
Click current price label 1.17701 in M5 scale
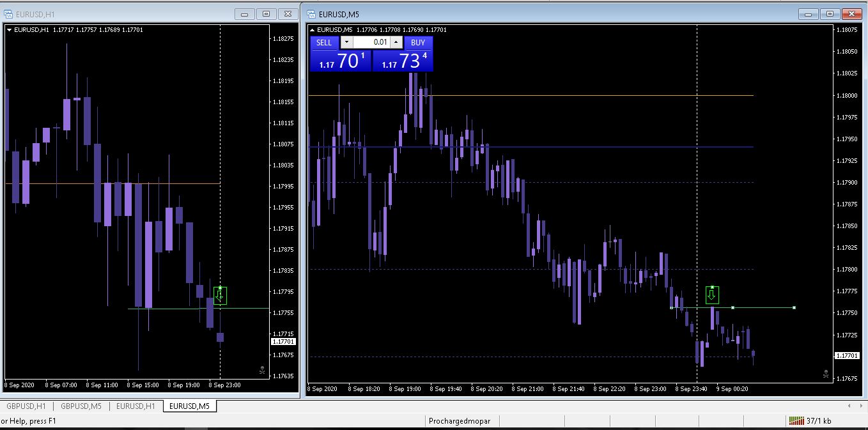846,355
